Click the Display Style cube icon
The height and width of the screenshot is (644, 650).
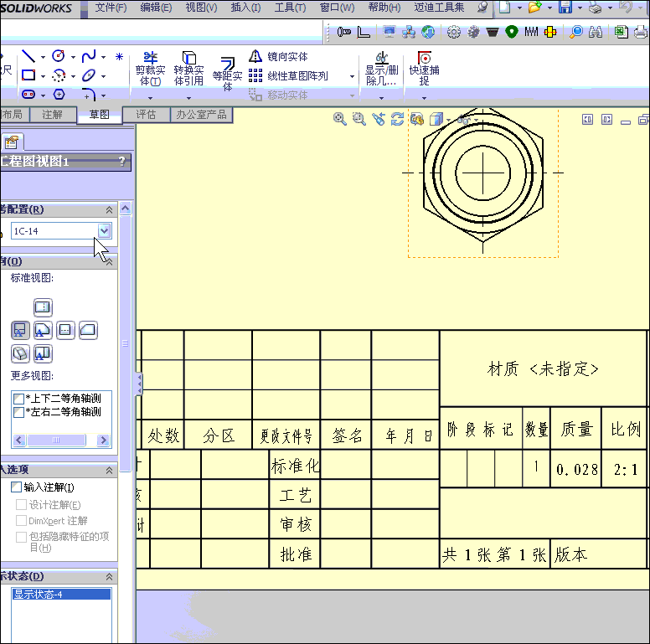(x=436, y=120)
